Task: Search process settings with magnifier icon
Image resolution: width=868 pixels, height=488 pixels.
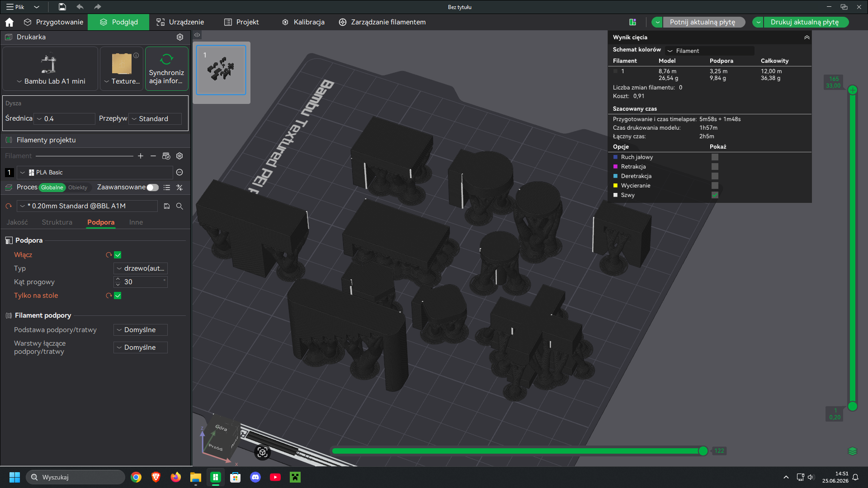Action: pyautogui.click(x=179, y=206)
